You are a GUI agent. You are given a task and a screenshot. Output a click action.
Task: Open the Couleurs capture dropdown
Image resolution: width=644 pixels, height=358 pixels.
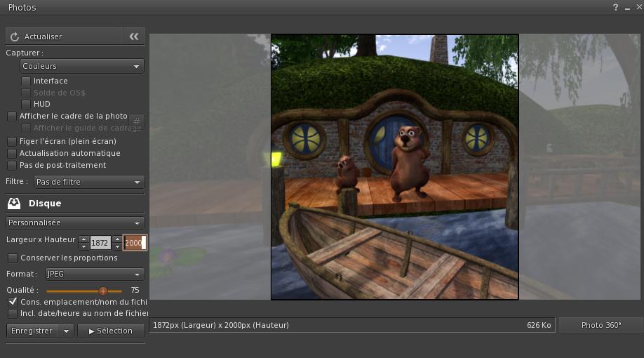click(82, 66)
